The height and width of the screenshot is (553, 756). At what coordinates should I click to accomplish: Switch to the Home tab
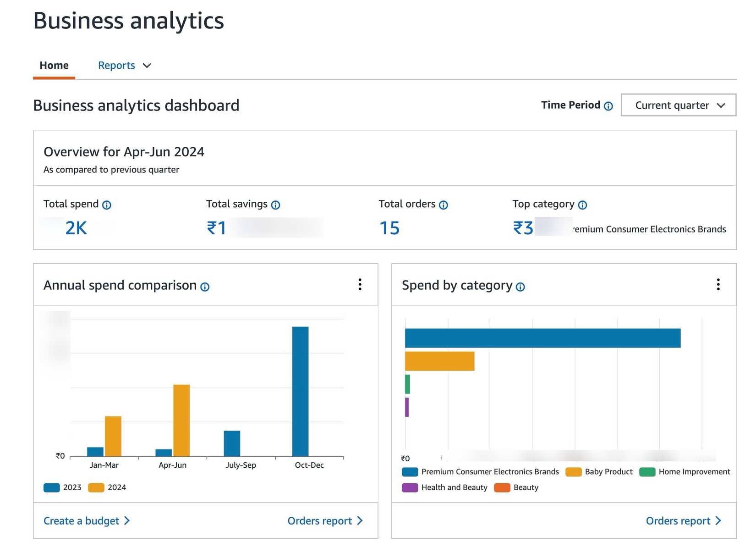pos(54,65)
